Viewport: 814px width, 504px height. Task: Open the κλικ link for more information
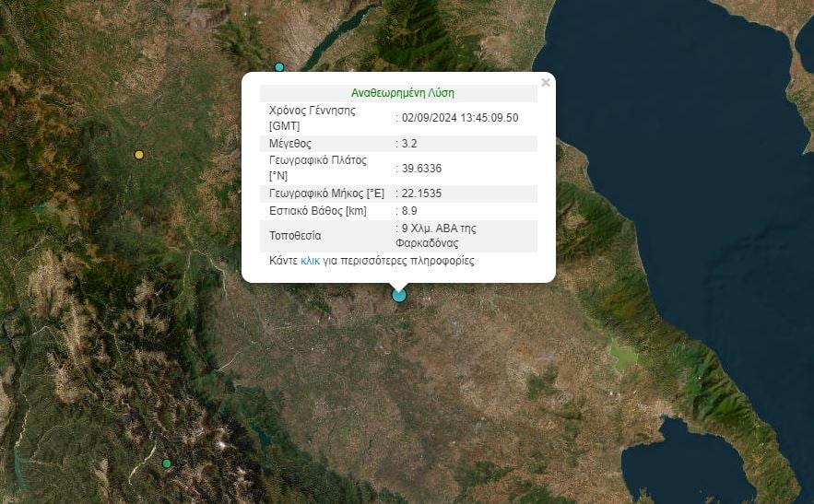point(311,261)
